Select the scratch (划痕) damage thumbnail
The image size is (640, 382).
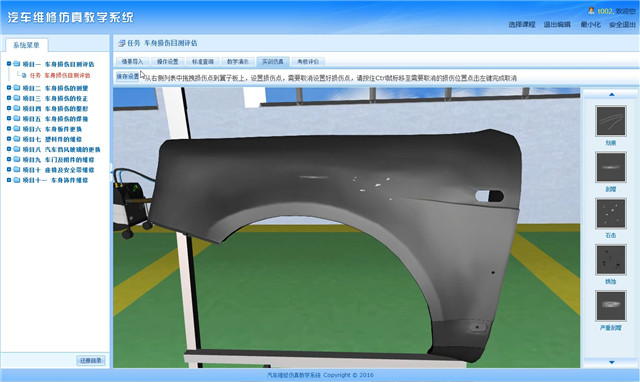coord(611,121)
